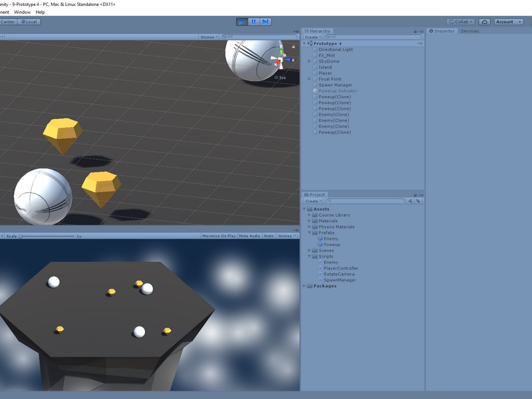532x399 pixels.
Task: Click the search-by-label tag icon in Project
Action: (x=418, y=201)
